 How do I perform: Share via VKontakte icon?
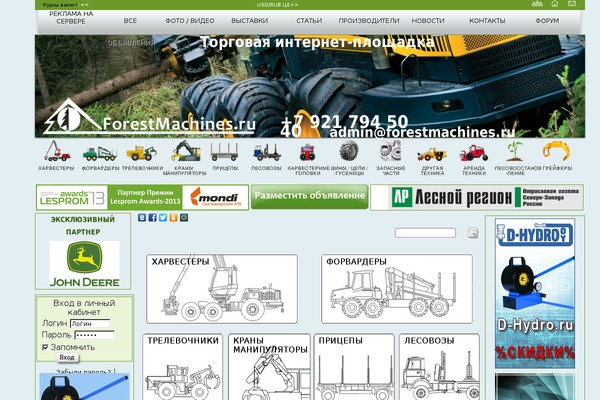[142, 217]
